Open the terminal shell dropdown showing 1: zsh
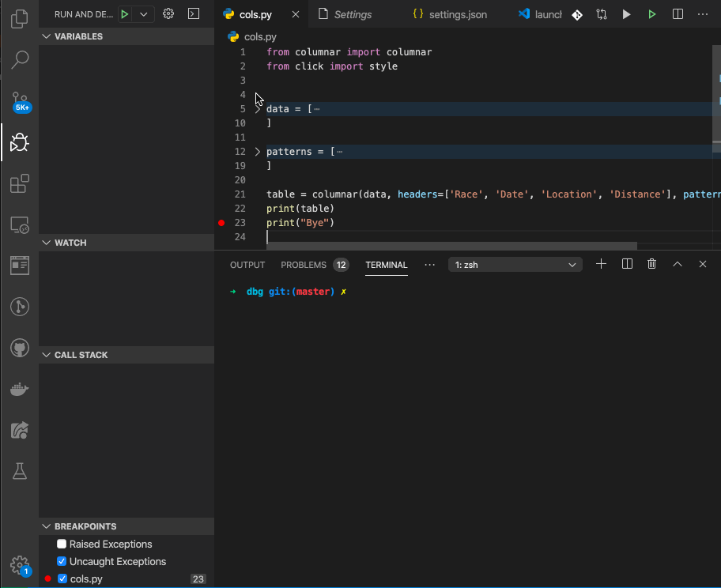Screen dimensions: 721x588 click(x=515, y=264)
